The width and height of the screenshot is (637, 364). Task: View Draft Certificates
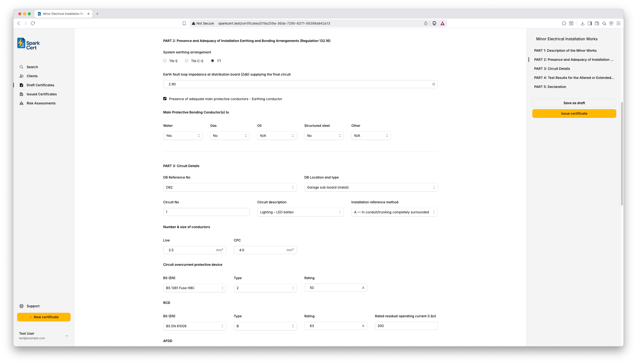(x=40, y=85)
